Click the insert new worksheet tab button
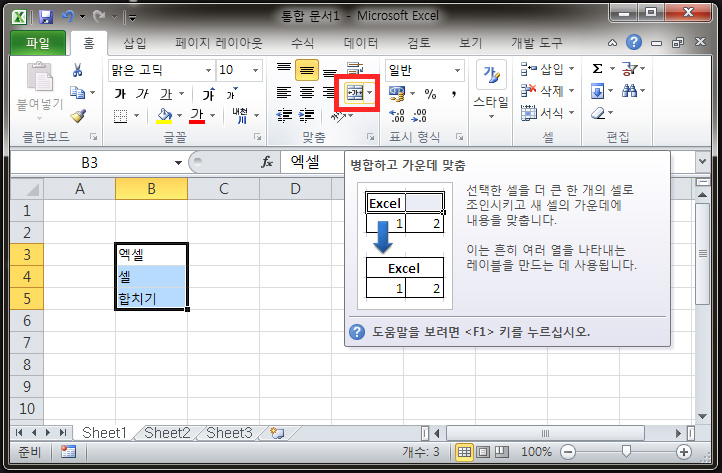 (277, 433)
